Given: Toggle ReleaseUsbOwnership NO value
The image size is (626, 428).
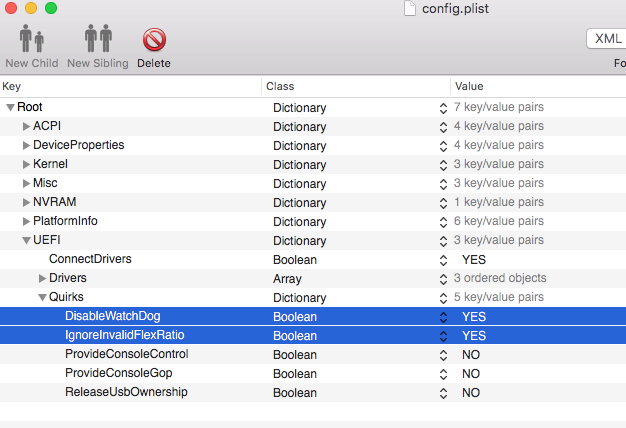Looking at the screenshot, I should (x=471, y=393).
